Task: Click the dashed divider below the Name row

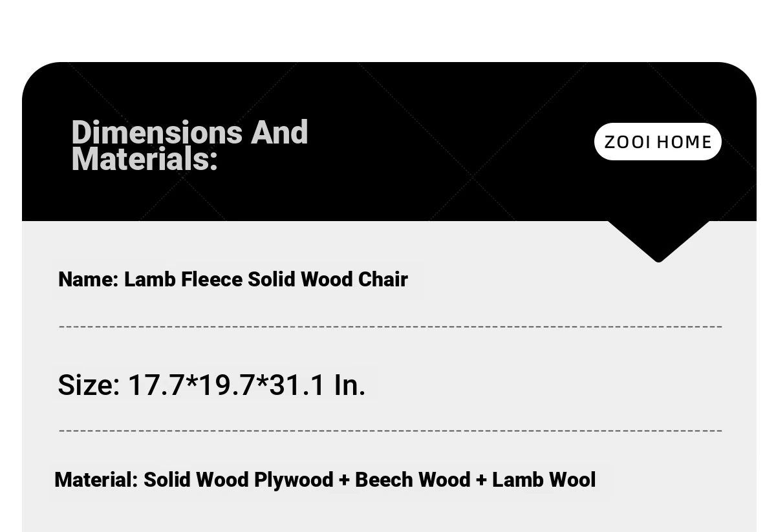Action: click(x=391, y=326)
